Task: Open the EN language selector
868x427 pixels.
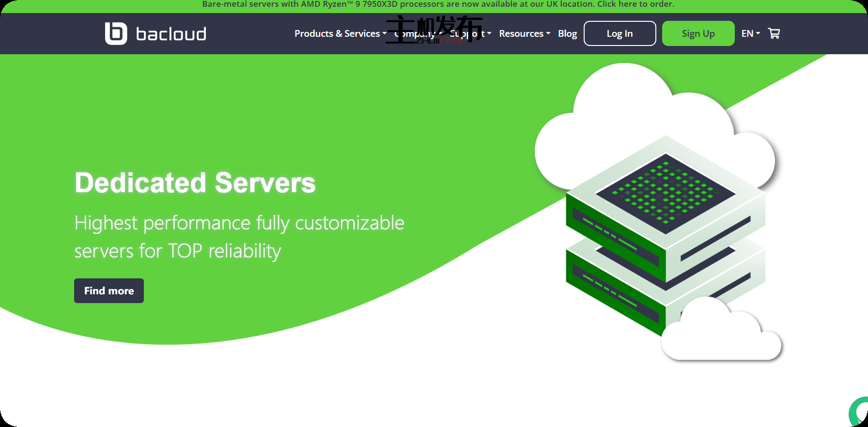Action: 750,33
